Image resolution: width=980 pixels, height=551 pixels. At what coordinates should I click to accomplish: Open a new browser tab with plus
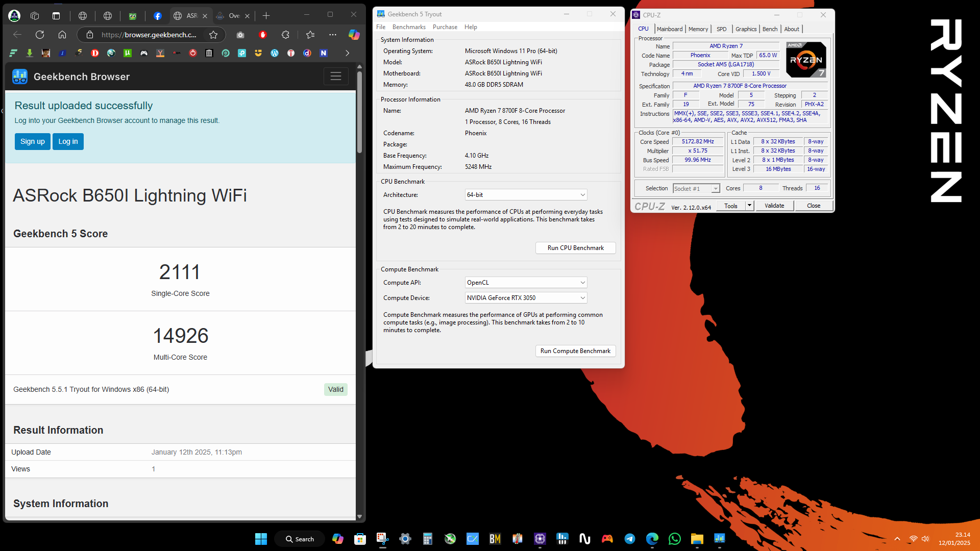click(x=266, y=16)
